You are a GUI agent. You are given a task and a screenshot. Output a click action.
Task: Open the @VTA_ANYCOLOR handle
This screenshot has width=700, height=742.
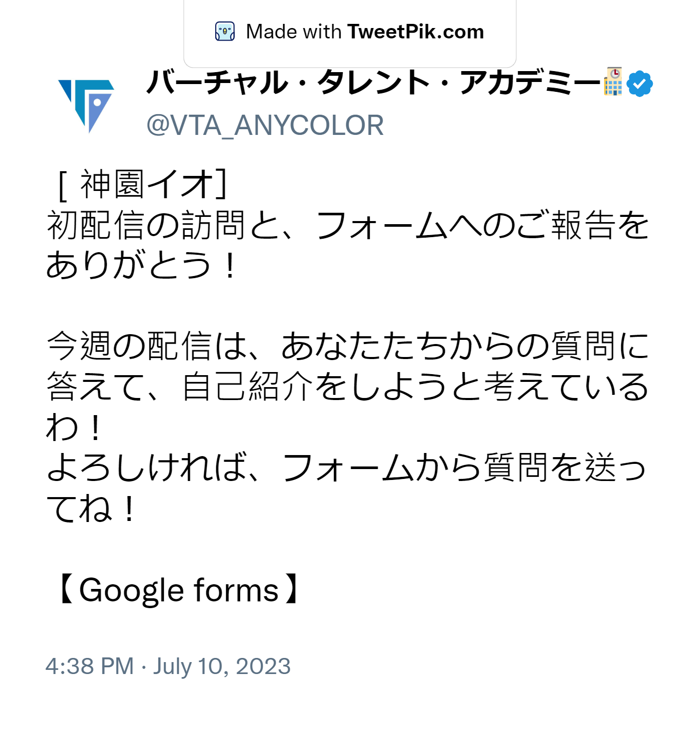[265, 126]
